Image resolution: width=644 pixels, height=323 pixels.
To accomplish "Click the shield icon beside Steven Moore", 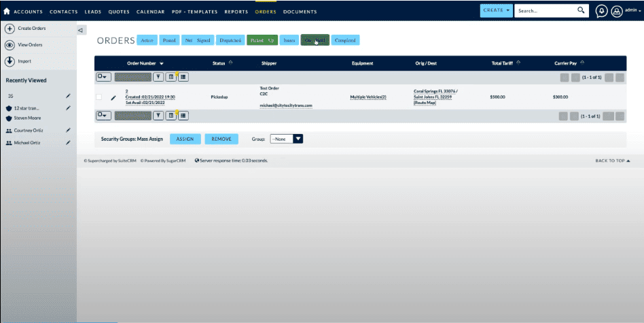I will [9, 118].
